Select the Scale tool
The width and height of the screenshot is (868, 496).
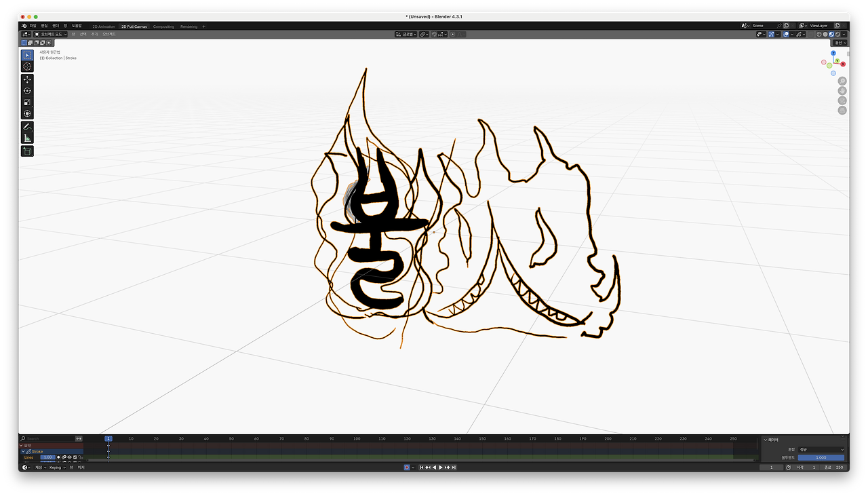coord(27,102)
